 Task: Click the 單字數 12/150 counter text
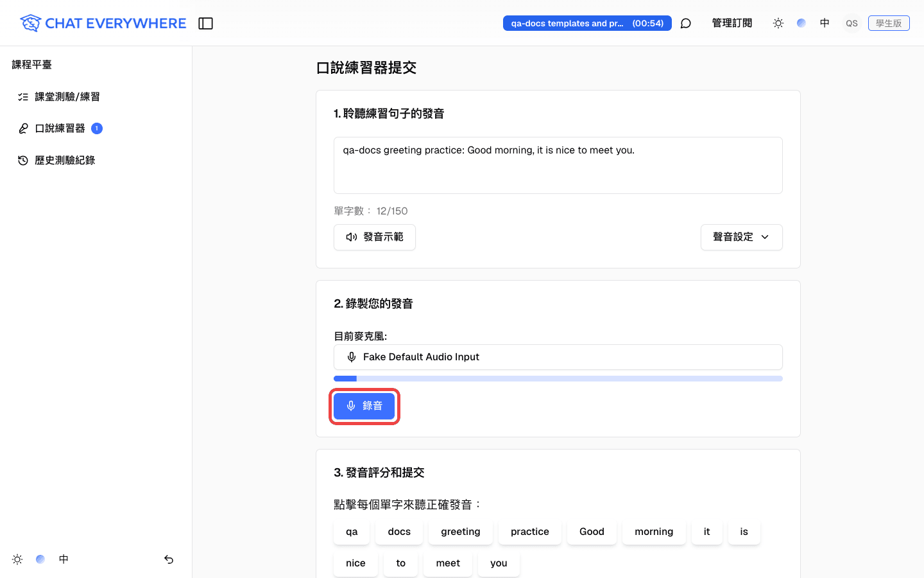pyautogui.click(x=371, y=211)
